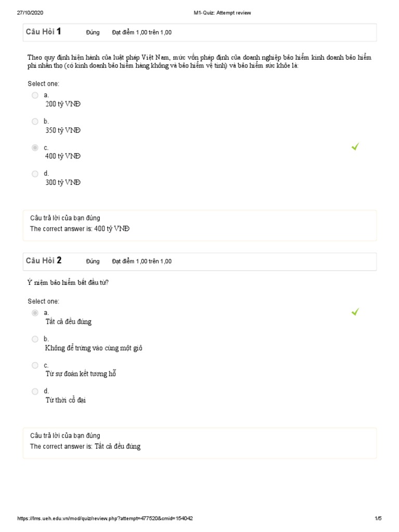Click Question 1 Đạt điểm 1,00 score text
Image resolution: width=399 pixels, height=532 pixels.
[x=142, y=32]
